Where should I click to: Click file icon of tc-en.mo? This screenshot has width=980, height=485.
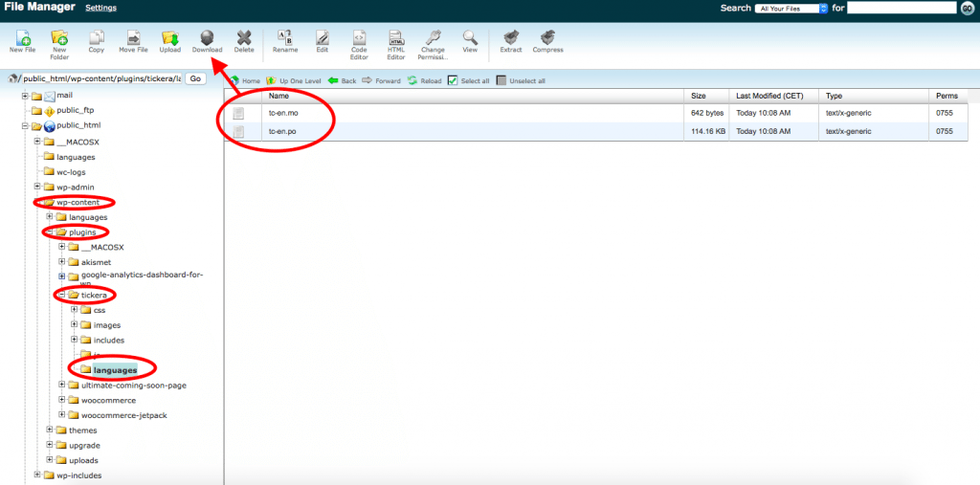(x=238, y=114)
